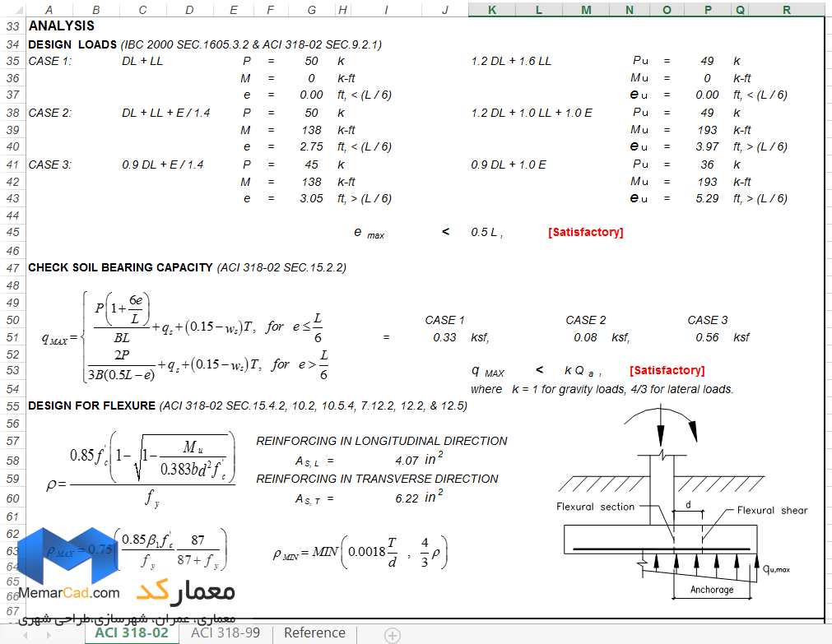Click the "0.5 L ," cell

[x=487, y=232]
